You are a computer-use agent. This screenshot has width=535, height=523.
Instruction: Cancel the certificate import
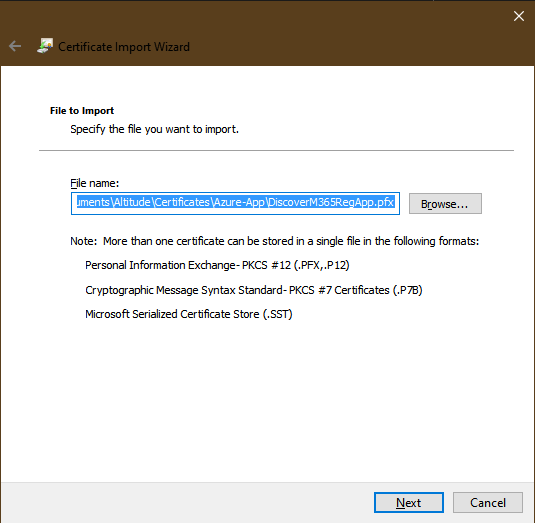(488, 502)
